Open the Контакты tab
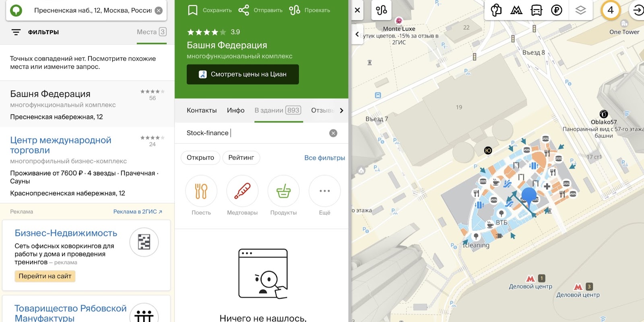This screenshot has width=644, height=322. [x=202, y=110]
